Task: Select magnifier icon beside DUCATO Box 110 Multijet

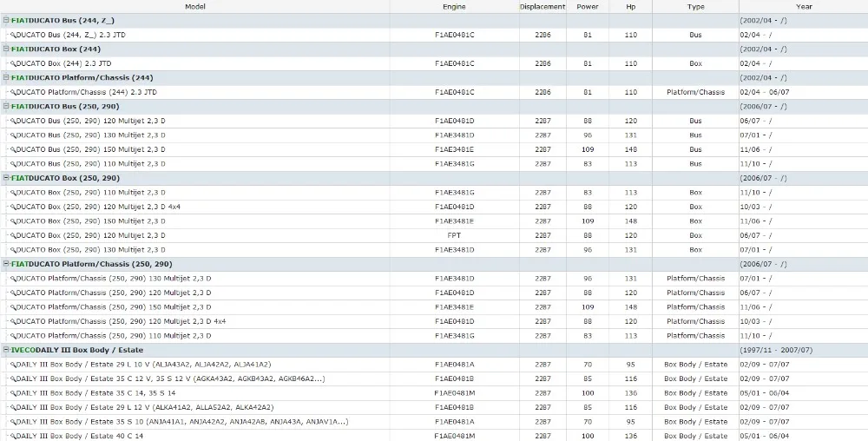Action: (13, 193)
